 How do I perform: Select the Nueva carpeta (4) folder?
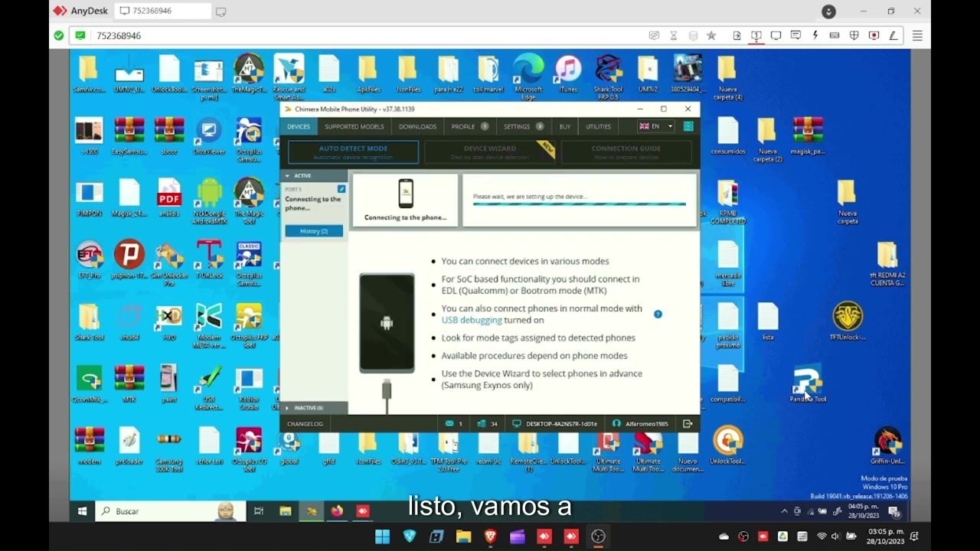(x=727, y=77)
